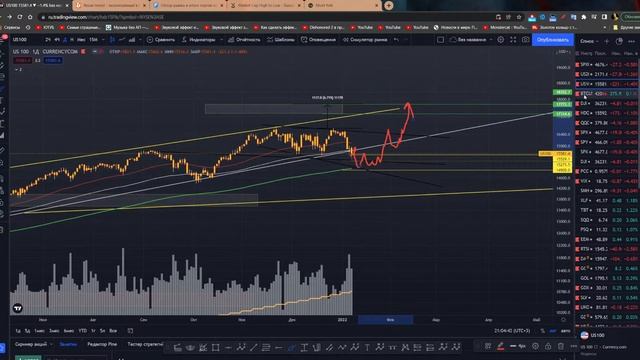Enter fullscreen chart mode
Image resolution: width=640 pixels, height=360 pixels.
tap(513, 40)
